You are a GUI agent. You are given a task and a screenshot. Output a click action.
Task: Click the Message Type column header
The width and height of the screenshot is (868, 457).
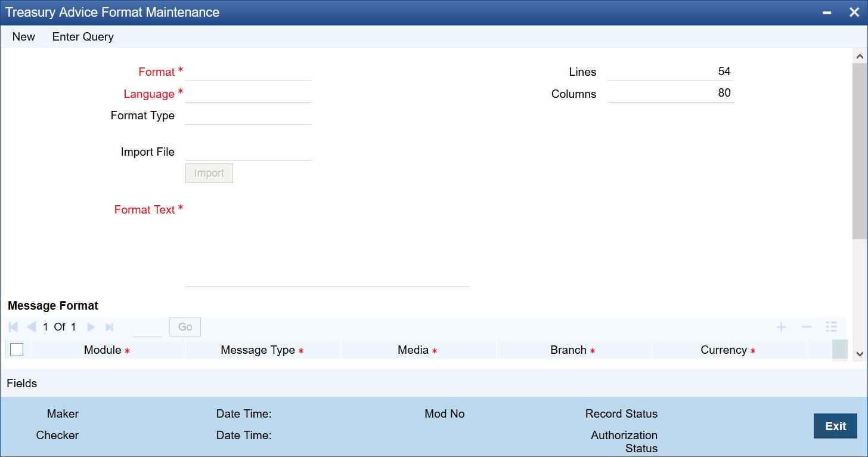click(x=262, y=350)
